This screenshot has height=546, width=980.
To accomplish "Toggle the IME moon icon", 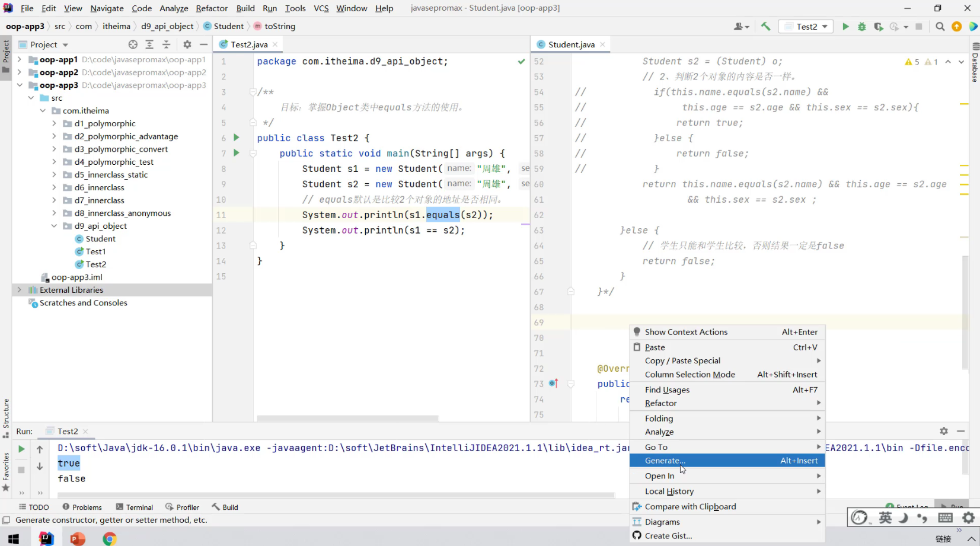I will [903, 518].
